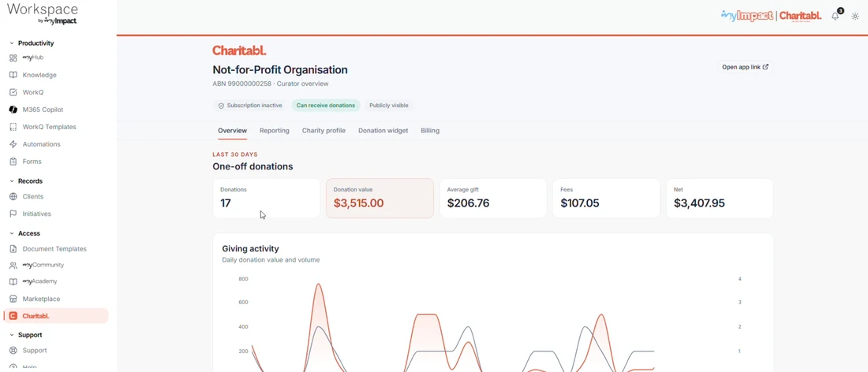868x372 pixels.
Task: Toggle light/dark theme sun icon
Action: [x=855, y=17]
